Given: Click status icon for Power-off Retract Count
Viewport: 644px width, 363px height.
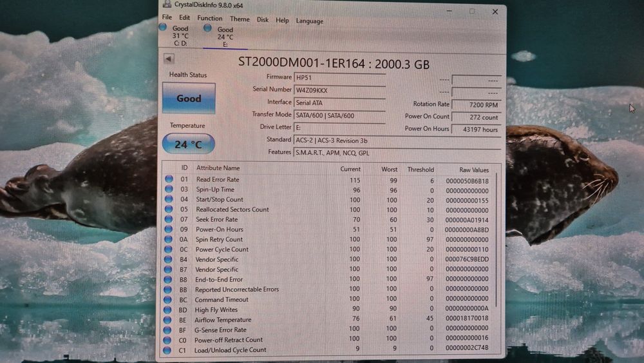Looking at the screenshot, I should (167, 340).
